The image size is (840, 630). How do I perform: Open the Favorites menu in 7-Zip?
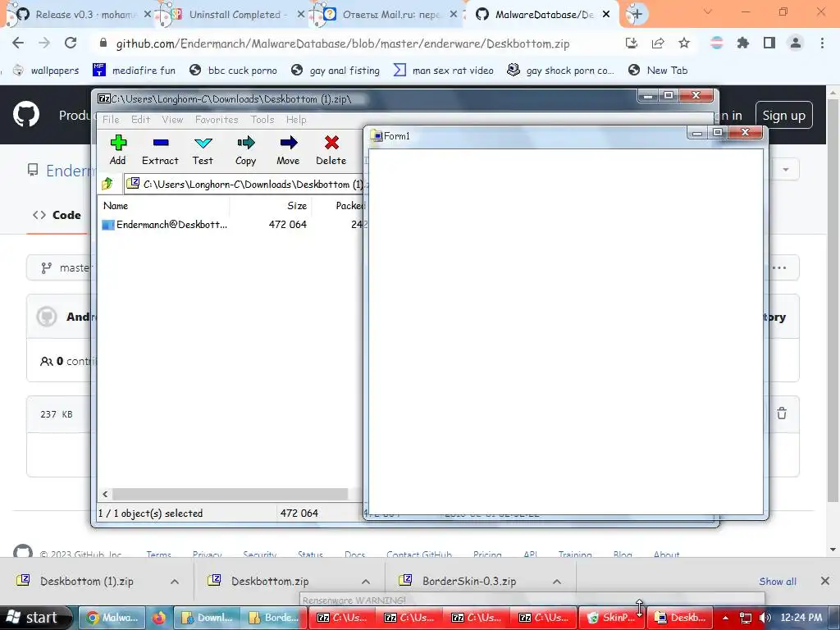point(217,120)
